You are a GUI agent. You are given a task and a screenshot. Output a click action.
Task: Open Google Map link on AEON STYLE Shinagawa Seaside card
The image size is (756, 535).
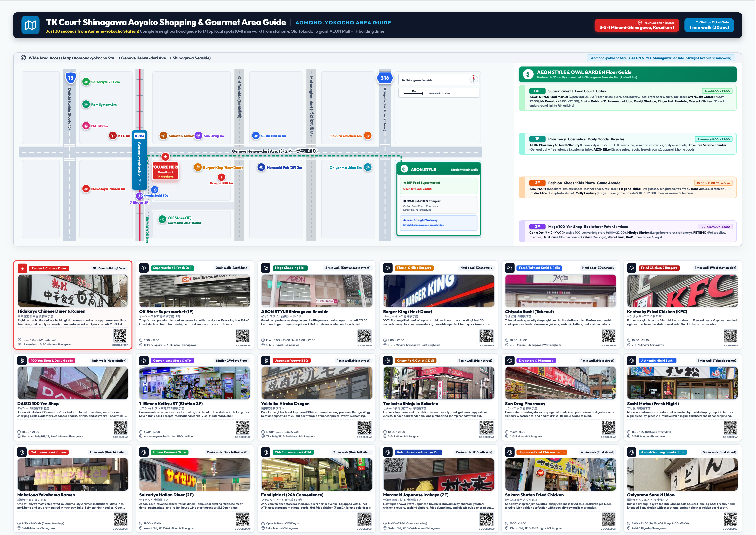(364, 346)
